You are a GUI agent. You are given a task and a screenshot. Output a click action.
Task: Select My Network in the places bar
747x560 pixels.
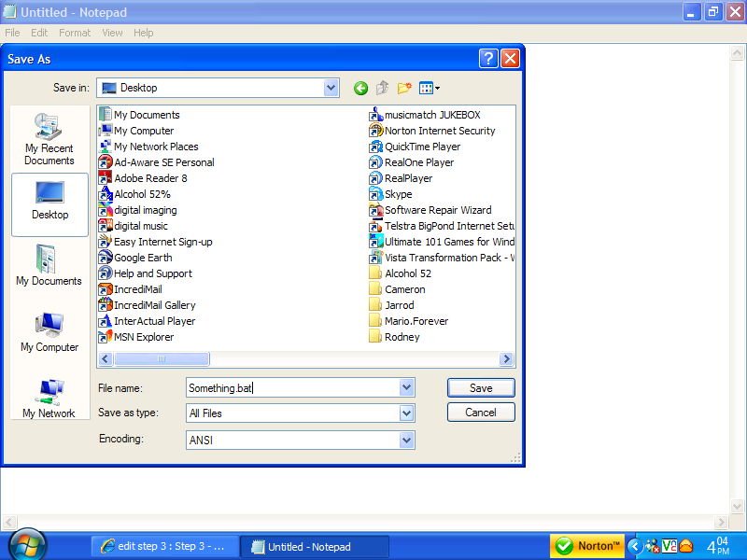(49, 399)
